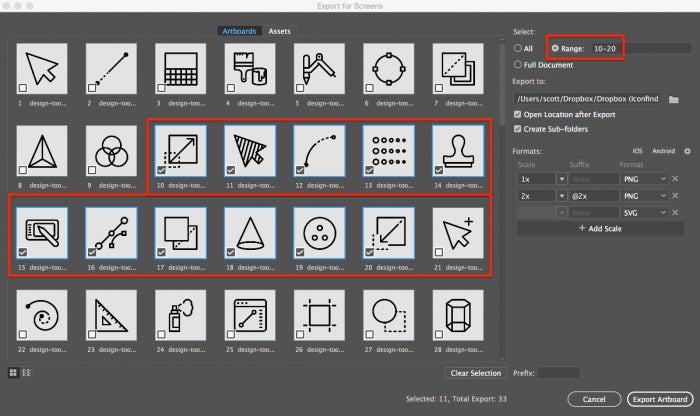This screenshot has height=416, width=700.
Task: Cancel the export dialog
Action: [x=594, y=399]
